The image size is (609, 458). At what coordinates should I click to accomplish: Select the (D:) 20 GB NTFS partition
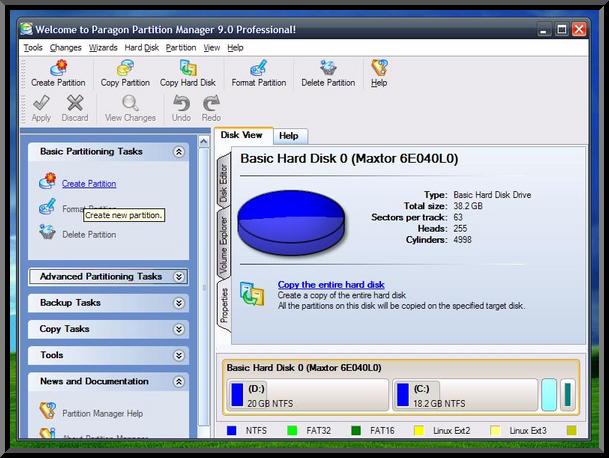coord(308,395)
